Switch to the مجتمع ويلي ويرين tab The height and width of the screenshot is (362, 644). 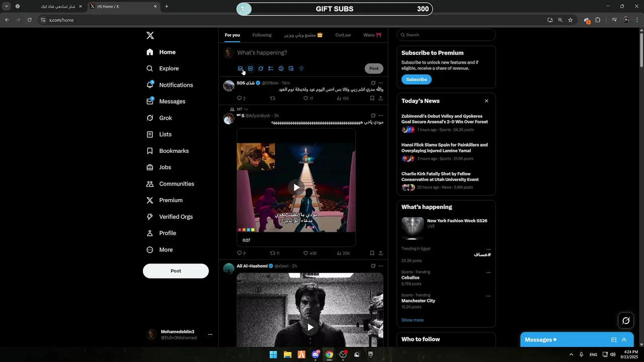click(303, 35)
